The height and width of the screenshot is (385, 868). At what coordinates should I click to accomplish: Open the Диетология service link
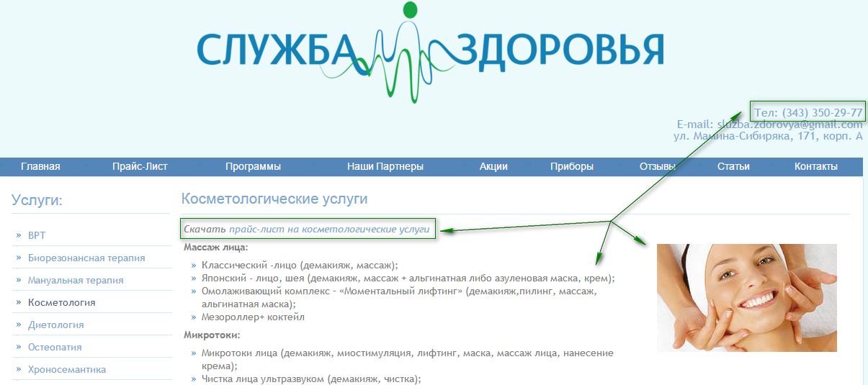[x=56, y=325]
